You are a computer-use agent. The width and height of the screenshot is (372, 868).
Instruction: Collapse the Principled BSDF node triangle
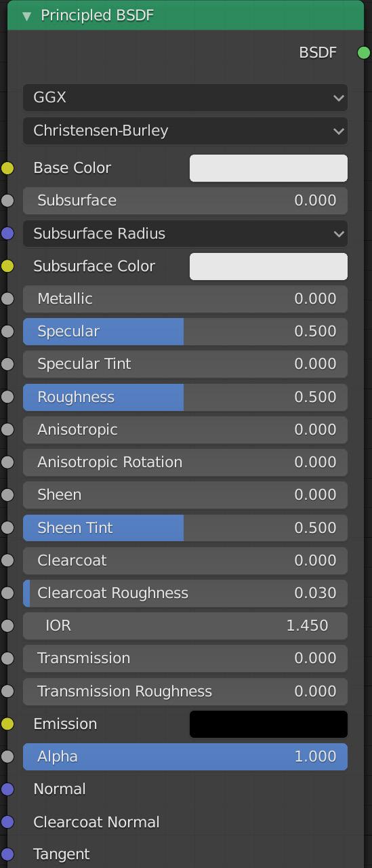click(x=26, y=16)
